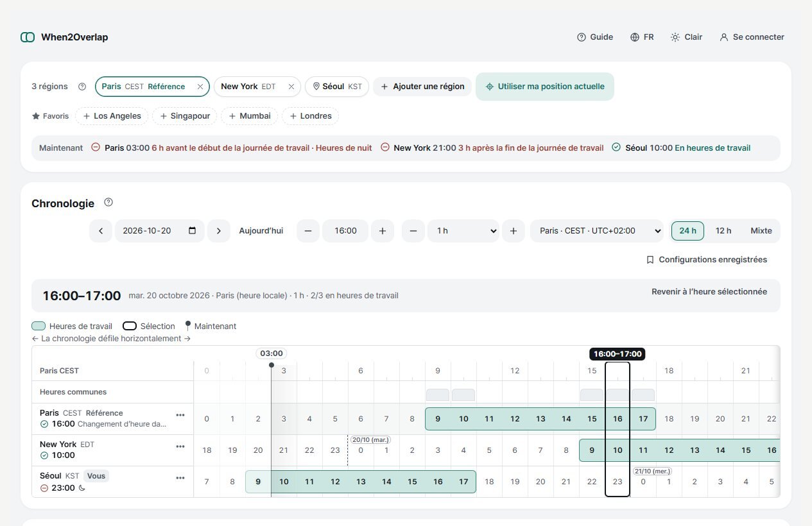Open the FR language selector

pos(642,37)
